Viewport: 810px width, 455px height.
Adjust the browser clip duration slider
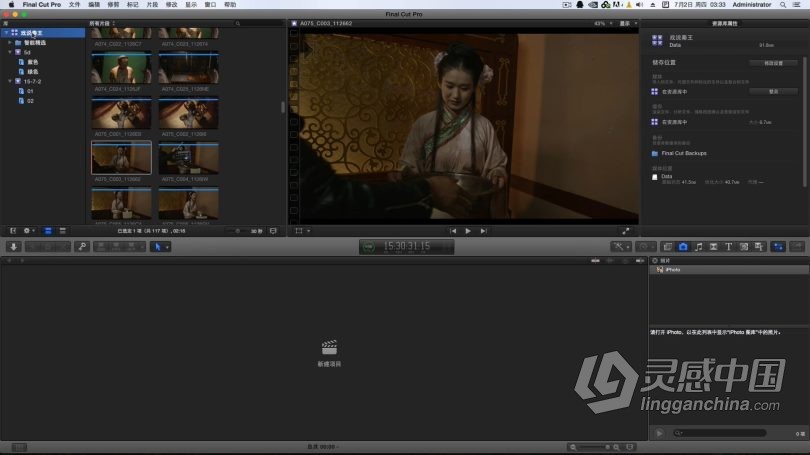[237, 231]
